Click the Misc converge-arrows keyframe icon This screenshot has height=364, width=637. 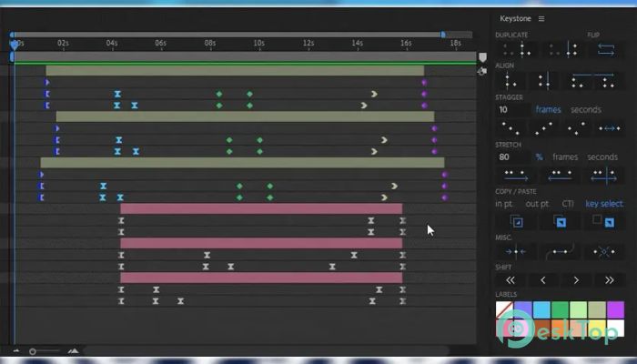click(516, 252)
